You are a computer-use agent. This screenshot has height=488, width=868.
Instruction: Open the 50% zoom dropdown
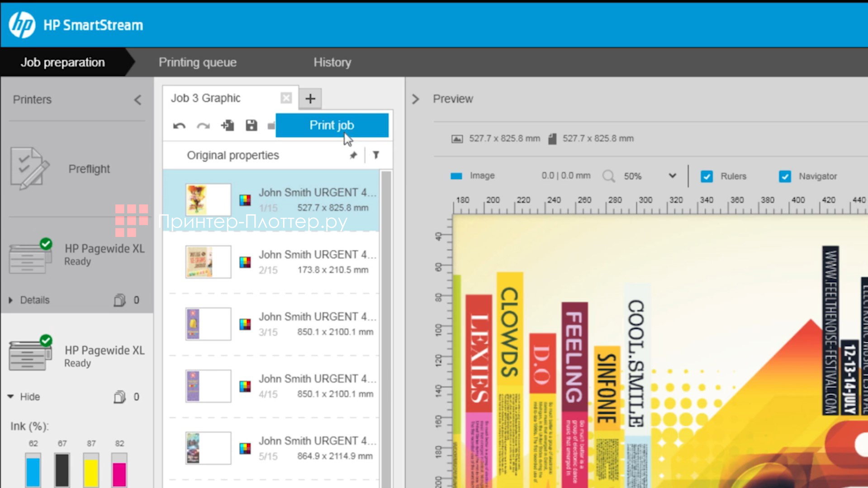tap(672, 176)
